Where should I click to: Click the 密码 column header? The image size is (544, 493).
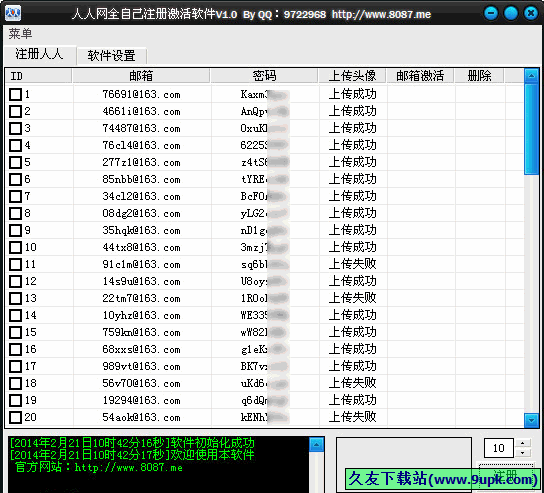(x=264, y=76)
